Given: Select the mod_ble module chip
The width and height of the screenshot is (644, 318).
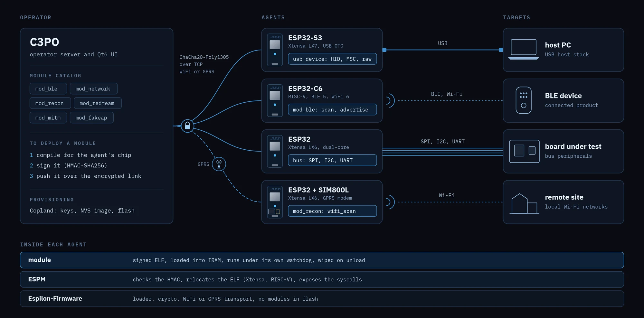Looking at the screenshot, I should pos(48,89).
